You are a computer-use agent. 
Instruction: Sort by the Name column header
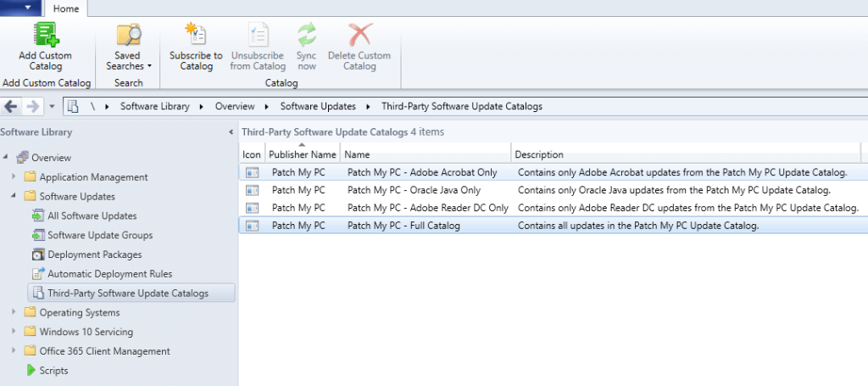point(426,154)
